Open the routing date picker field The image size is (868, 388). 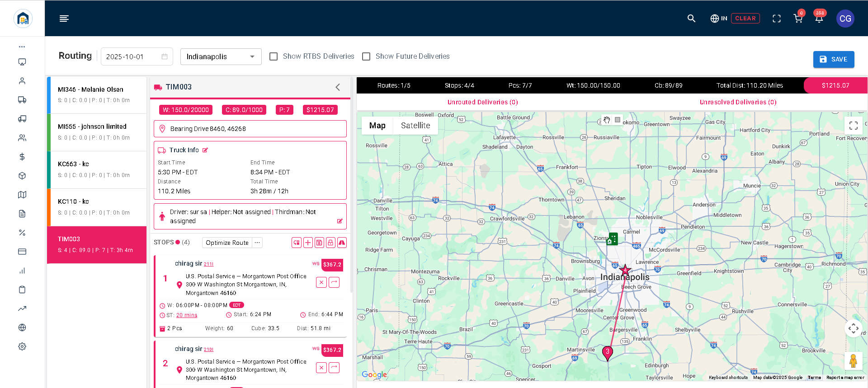137,56
